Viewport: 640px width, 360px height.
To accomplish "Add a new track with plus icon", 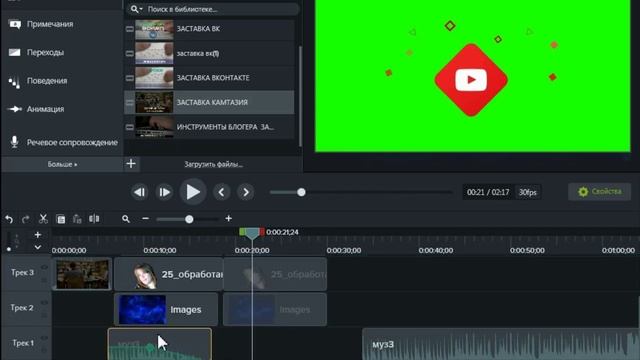I will (x=38, y=235).
